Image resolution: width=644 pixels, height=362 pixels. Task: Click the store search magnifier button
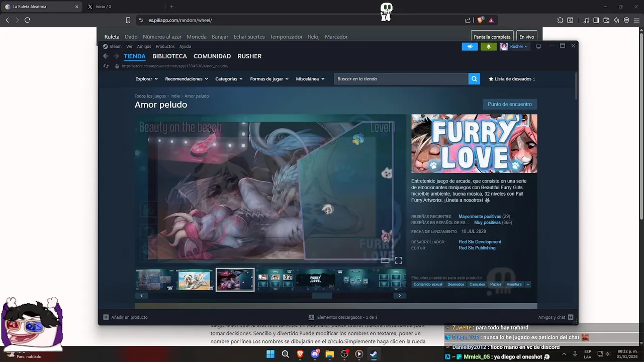coord(474,79)
